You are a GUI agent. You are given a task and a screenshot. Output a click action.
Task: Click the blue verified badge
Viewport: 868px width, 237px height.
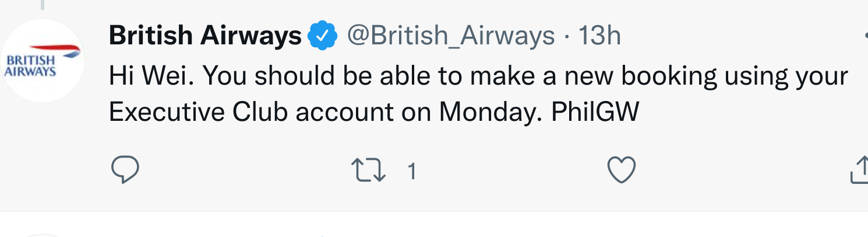(x=322, y=37)
